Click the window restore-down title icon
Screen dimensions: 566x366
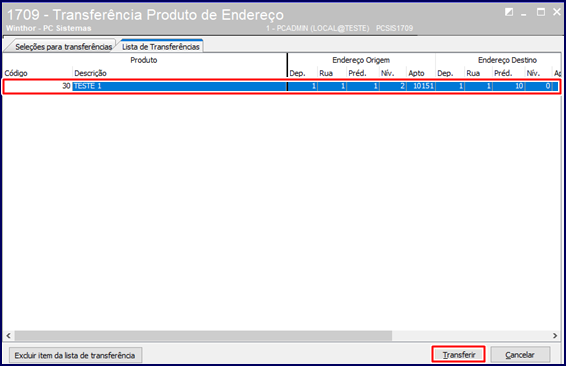click(x=509, y=12)
